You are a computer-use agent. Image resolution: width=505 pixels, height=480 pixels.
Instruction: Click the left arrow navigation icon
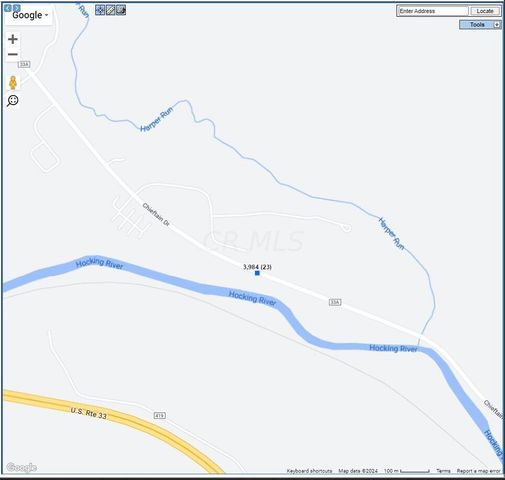pyautogui.click(x=8, y=8)
